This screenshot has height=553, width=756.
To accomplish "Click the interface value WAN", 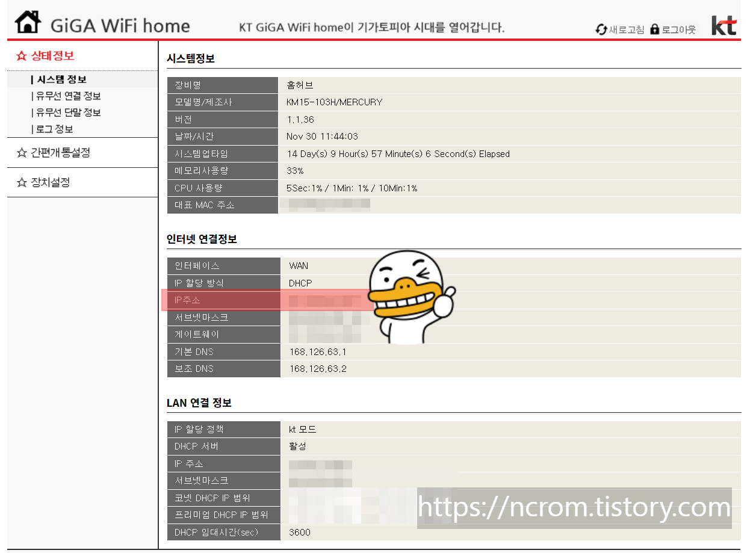I will (299, 265).
